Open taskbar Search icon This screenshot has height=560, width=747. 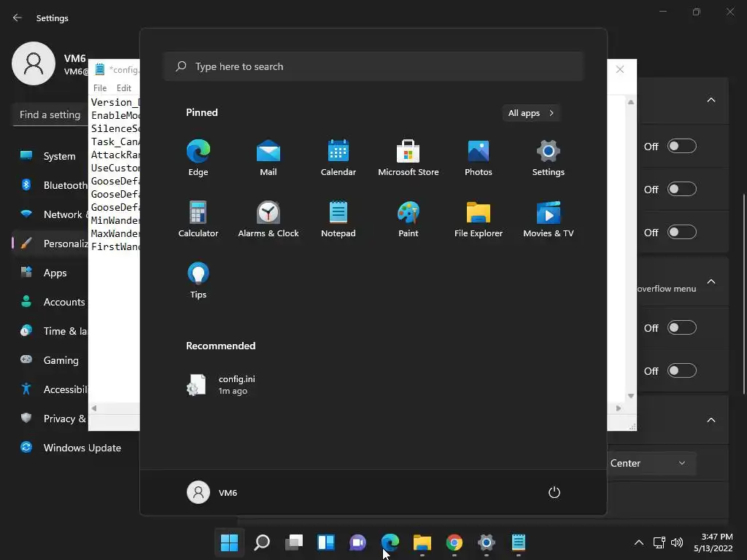[262, 542]
